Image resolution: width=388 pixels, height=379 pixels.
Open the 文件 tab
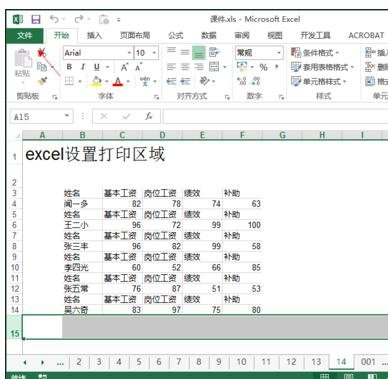pos(24,36)
